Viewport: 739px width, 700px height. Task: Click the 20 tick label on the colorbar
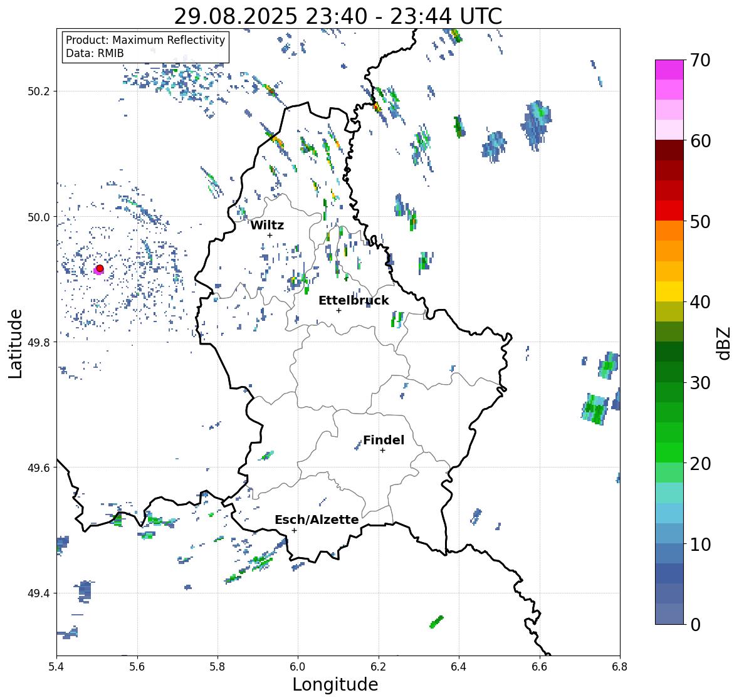coord(700,464)
